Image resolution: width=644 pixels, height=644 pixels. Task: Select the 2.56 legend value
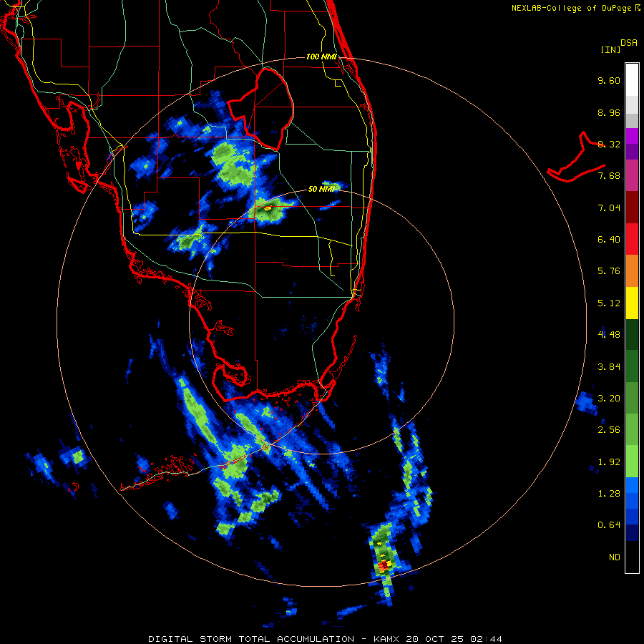609,430
